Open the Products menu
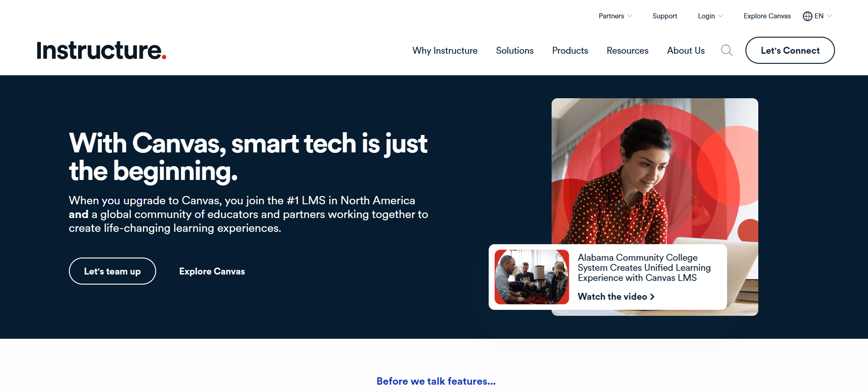Image resolution: width=868 pixels, height=392 pixels. [x=570, y=50]
